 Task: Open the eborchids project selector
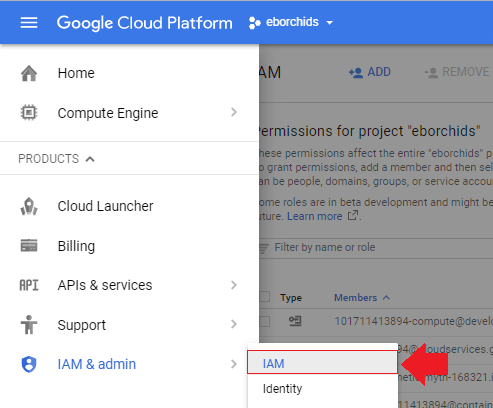291,22
